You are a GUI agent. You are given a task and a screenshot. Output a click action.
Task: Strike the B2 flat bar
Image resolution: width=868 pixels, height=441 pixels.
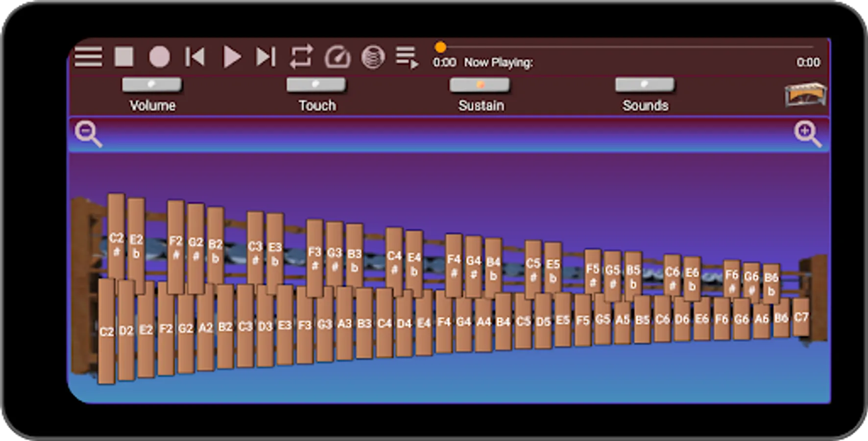pos(215,246)
